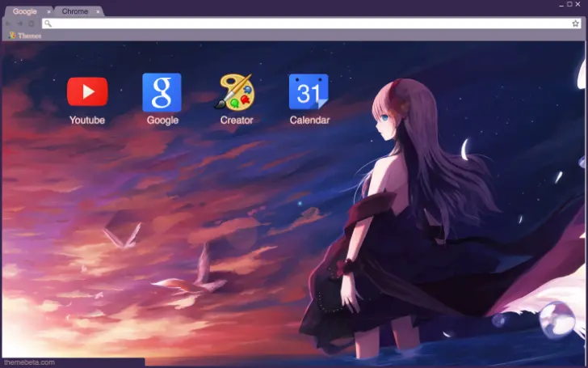Bookmark the page with the star icon
Screen dimensions: 588x368
(576, 23)
